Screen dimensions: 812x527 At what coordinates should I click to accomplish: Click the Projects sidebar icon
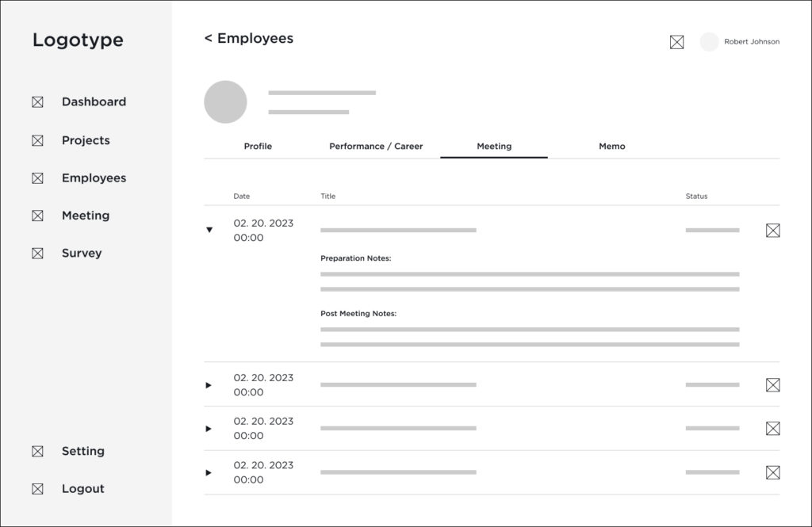37,141
